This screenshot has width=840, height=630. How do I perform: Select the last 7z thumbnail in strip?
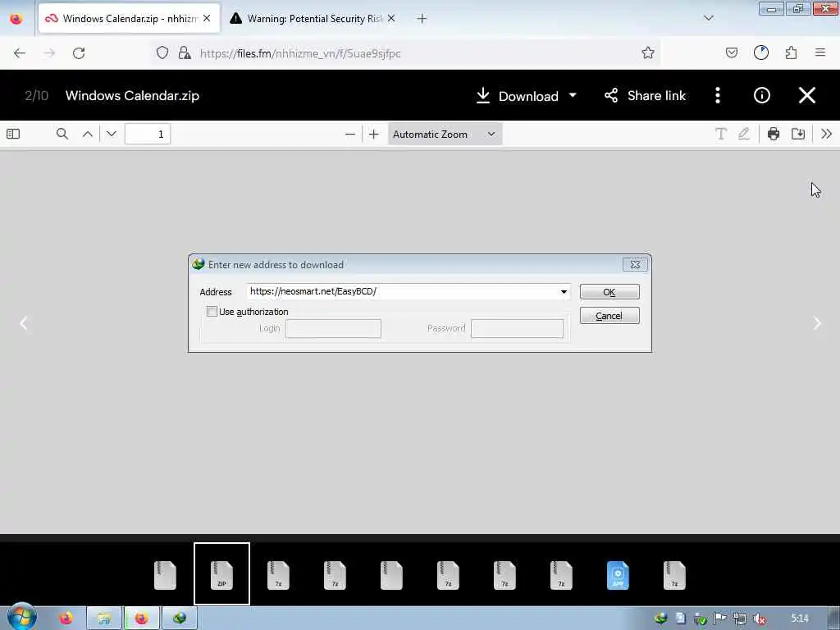point(674,575)
